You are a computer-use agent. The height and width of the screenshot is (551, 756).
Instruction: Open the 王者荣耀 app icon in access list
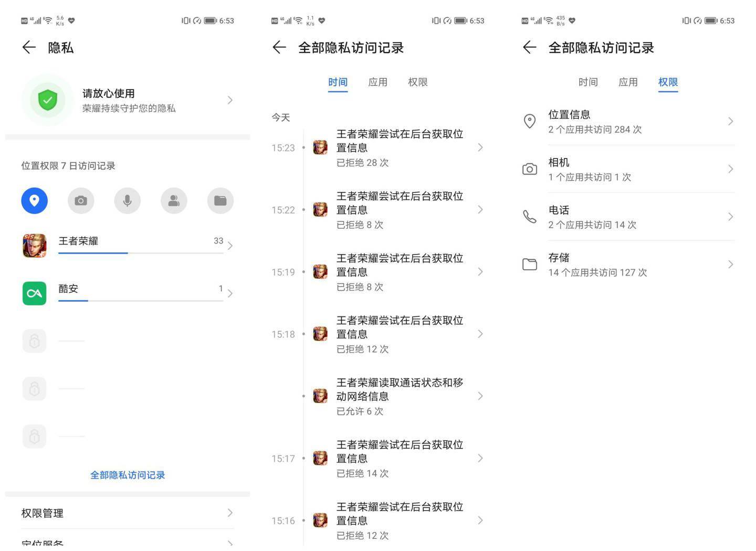click(34, 245)
